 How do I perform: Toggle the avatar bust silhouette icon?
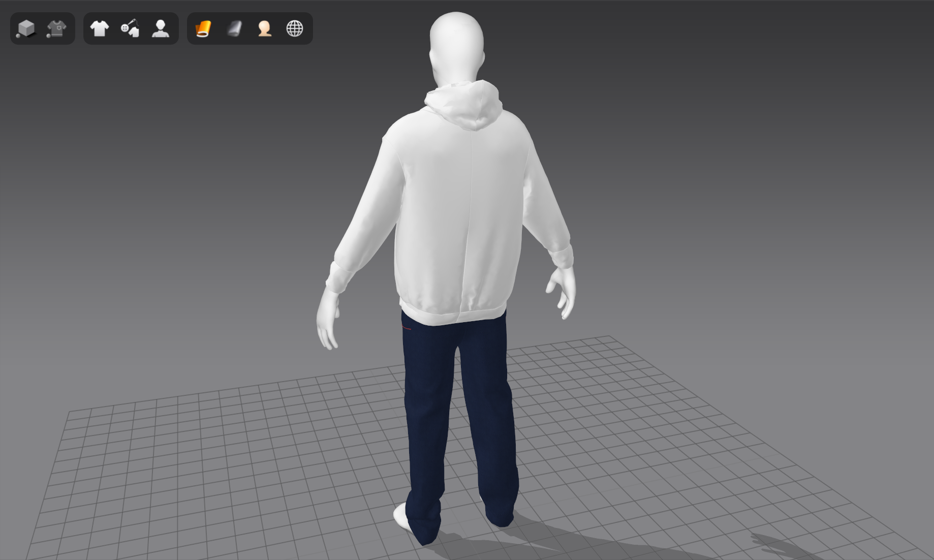click(161, 28)
